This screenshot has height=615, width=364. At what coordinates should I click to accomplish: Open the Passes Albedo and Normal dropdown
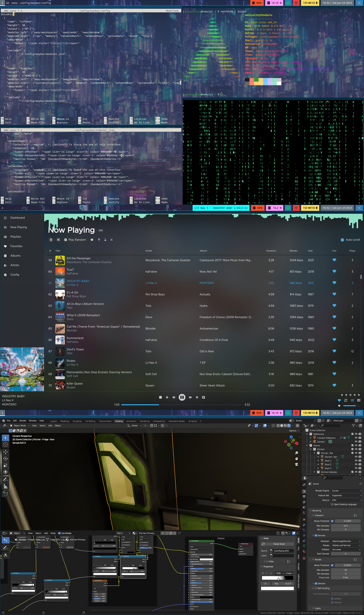click(x=346, y=545)
